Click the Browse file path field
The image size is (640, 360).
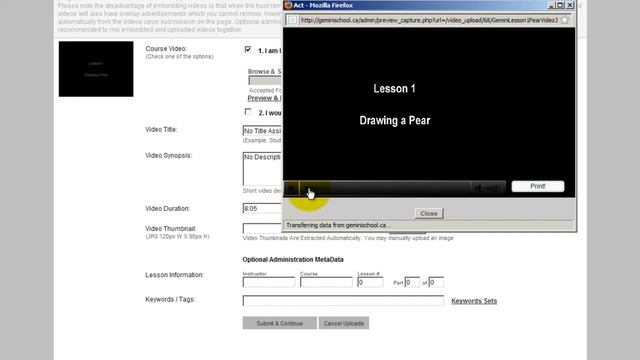tap(265, 80)
